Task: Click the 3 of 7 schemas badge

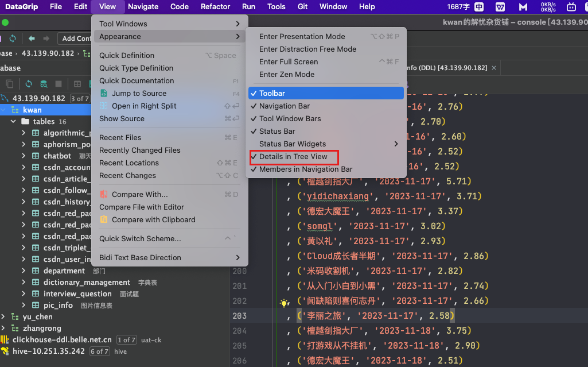Action: [x=80, y=99]
